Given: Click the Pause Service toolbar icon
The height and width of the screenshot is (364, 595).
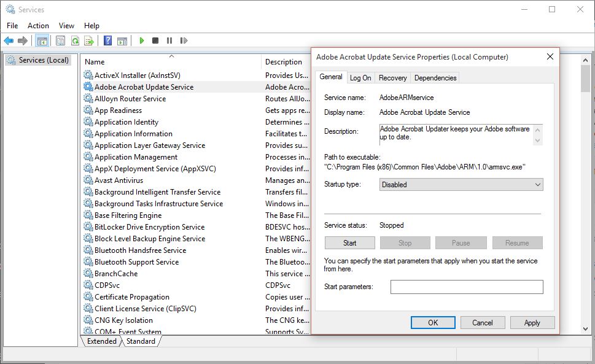Looking at the screenshot, I should click(169, 41).
